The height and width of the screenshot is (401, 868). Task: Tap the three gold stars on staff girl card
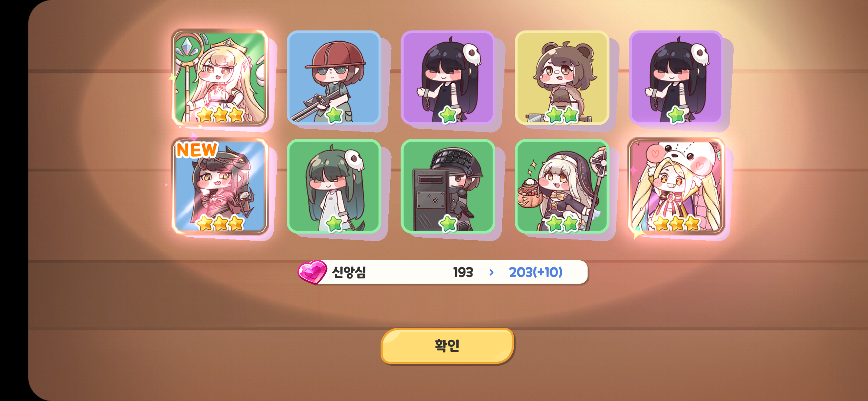220,115
